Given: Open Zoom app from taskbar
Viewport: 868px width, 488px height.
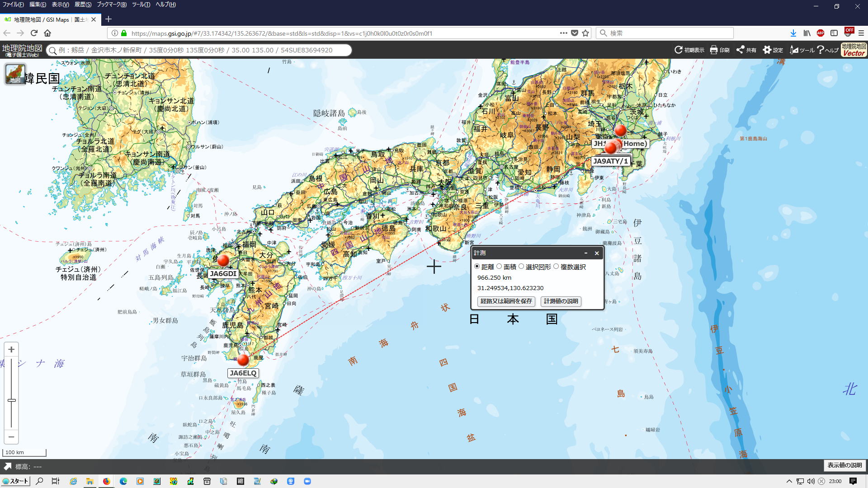Looking at the screenshot, I should [307, 481].
